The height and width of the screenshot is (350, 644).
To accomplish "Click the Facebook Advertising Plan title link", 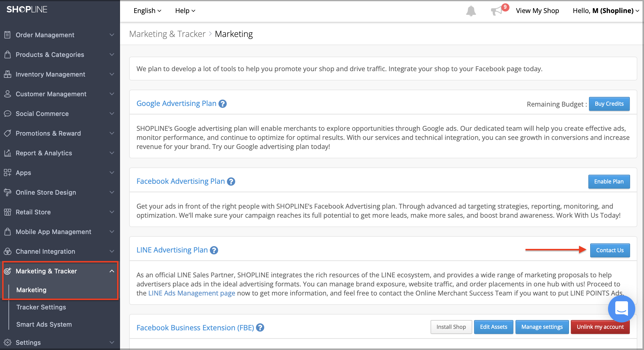I will point(181,181).
